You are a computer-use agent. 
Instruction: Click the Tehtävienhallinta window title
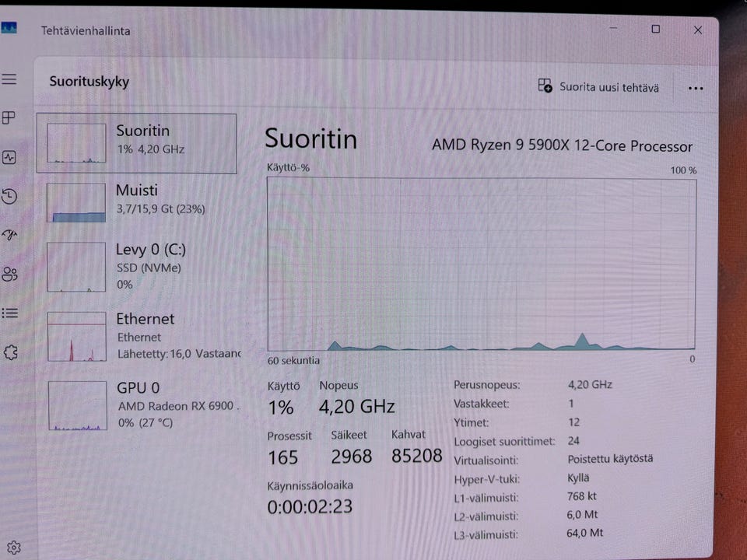click(x=86, y=30)
